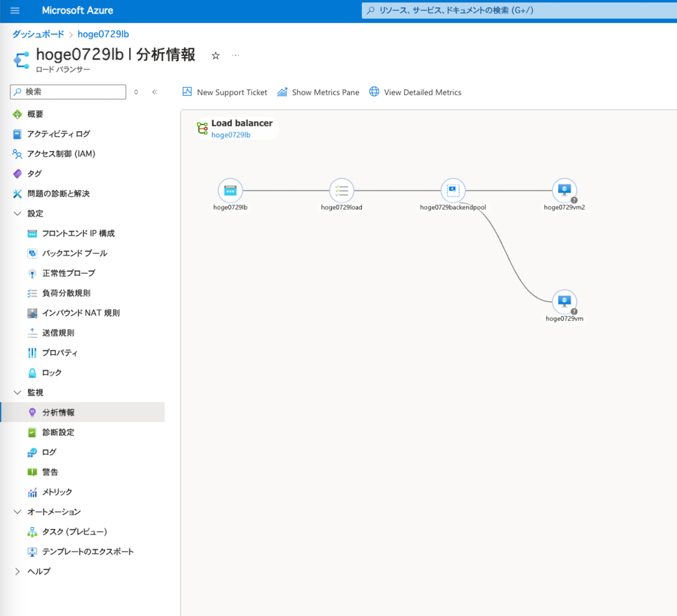Click the Show Metrics Pane button
The height and width of the screenshot is (616, 677).
[x=318, y=92]
